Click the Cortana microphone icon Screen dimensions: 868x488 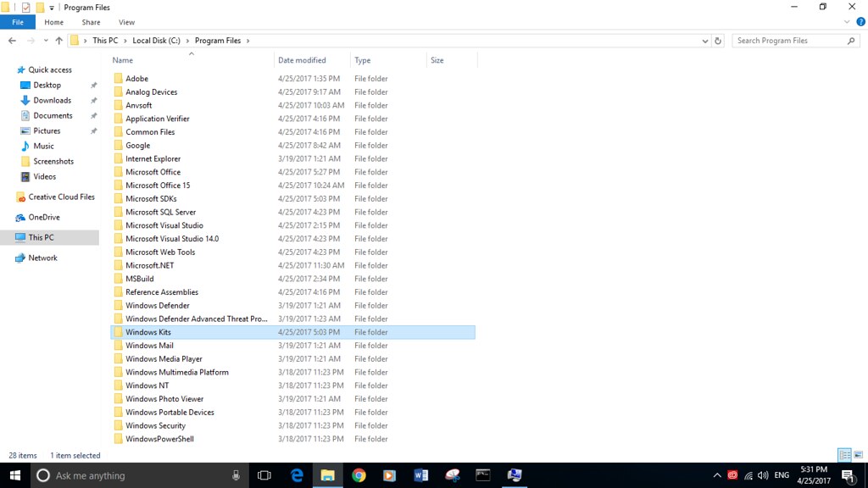click(x=236, y=475)
